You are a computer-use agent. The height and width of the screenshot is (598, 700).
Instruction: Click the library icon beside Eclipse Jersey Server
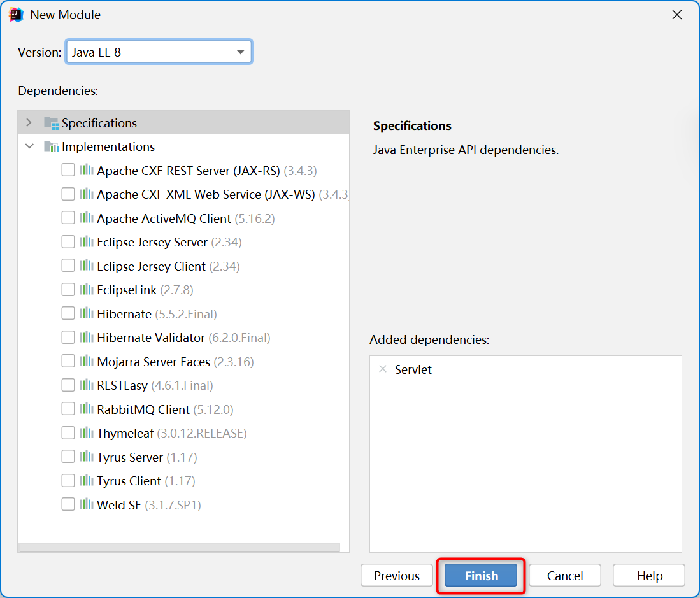(x=87, y=241)
